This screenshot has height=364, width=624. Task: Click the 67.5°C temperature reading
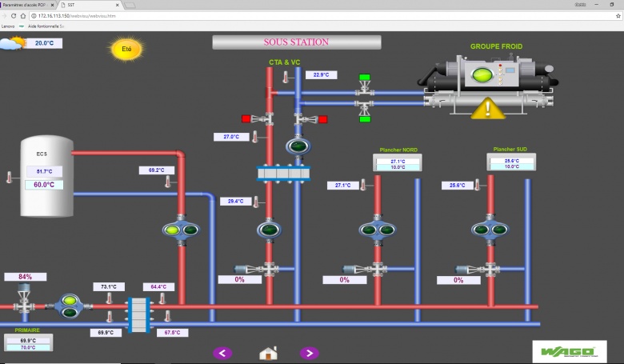click(172, 333)
